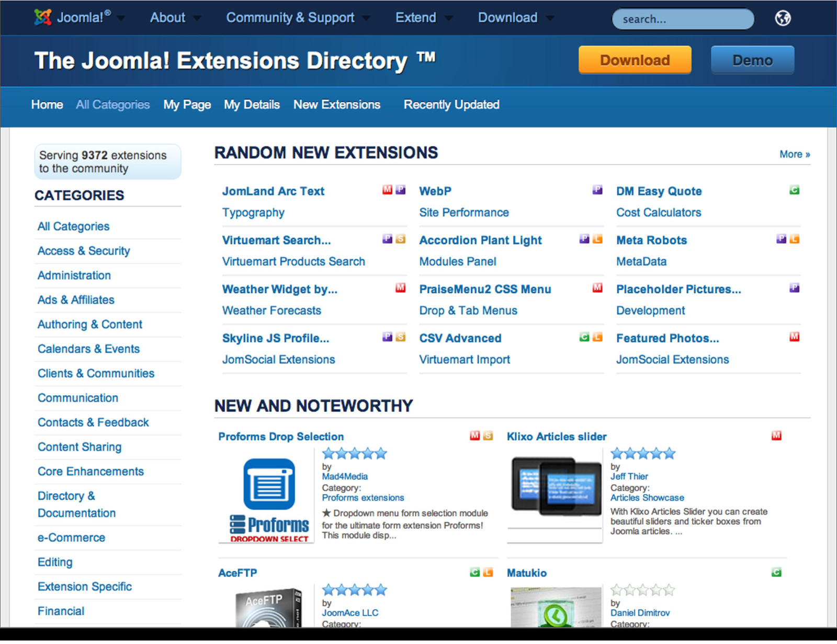This screenshot has width=837, height=644.
Task: Click the orange S badge on Proforms Drop Selection
Action: pyautogui.click(x=488, y=435)
